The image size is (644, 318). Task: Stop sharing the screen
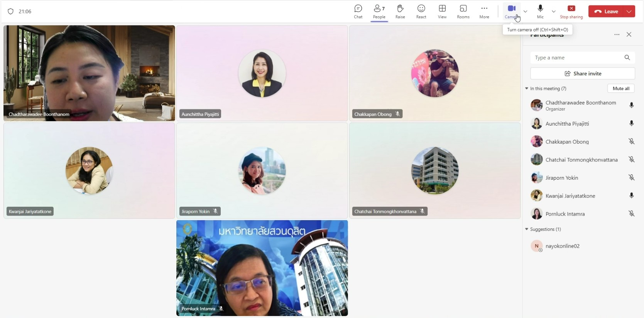[x=571, y=12]
